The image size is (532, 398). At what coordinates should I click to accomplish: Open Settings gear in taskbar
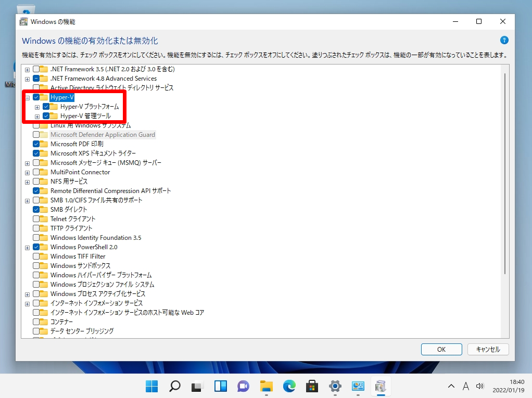(335, 386)
